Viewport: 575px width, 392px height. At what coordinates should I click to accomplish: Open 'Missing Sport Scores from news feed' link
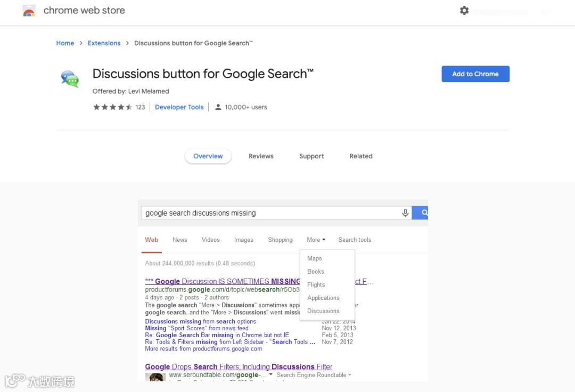click(196, 328)
